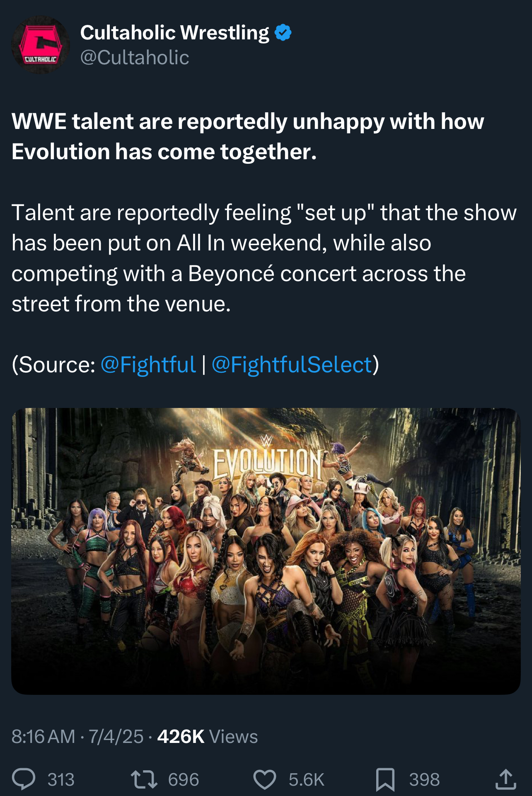Tap the 398 bookmarks count

(424, 779)
